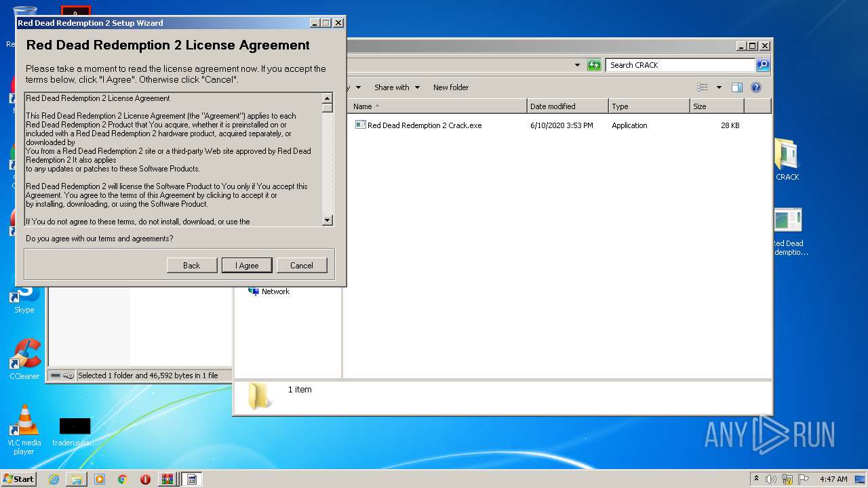Click the folder icon in the details pane
The height and width of the screenshot is (488, 868).
click(259, 396)
